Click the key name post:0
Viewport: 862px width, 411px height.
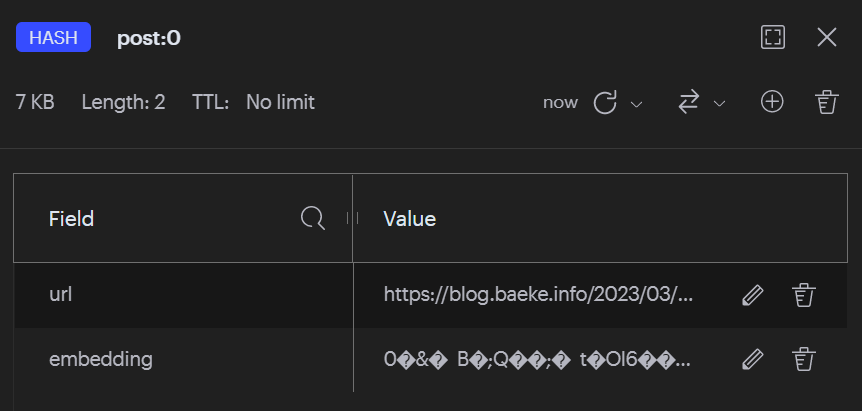click(x=149, y=38)
